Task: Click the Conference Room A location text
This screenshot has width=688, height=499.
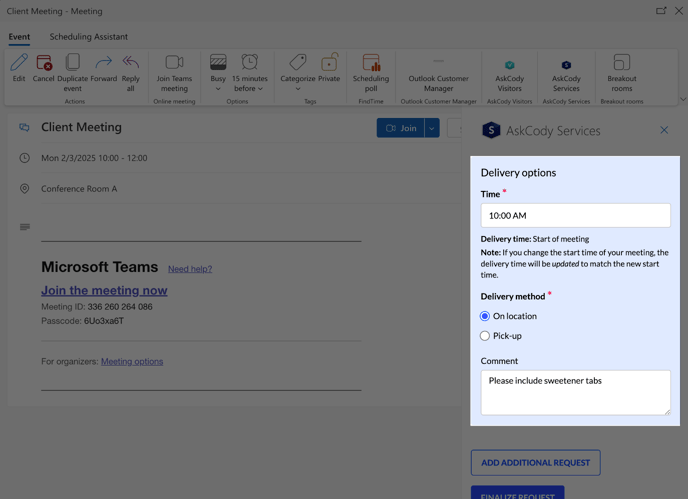Action: coord(79,189)
